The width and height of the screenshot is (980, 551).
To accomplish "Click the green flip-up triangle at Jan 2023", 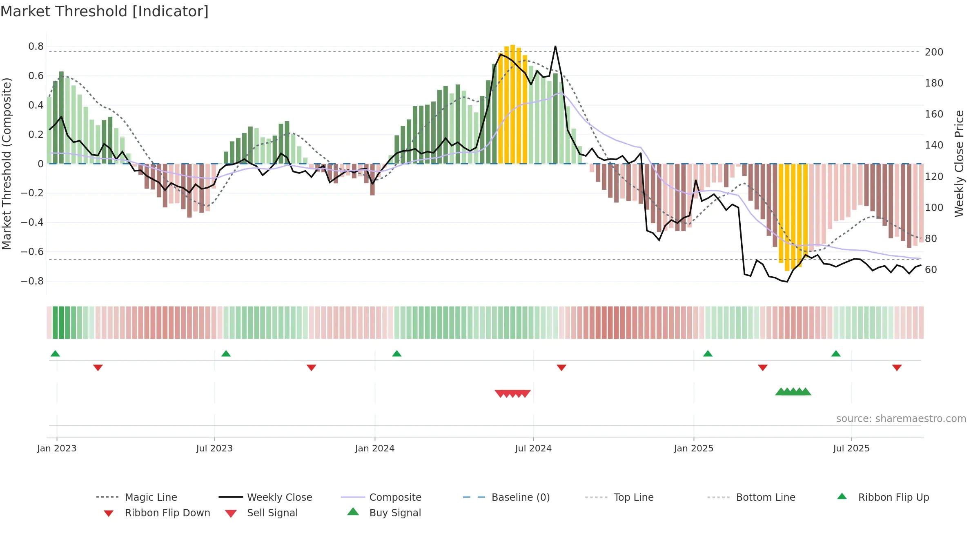I will [x=55, y=353].
